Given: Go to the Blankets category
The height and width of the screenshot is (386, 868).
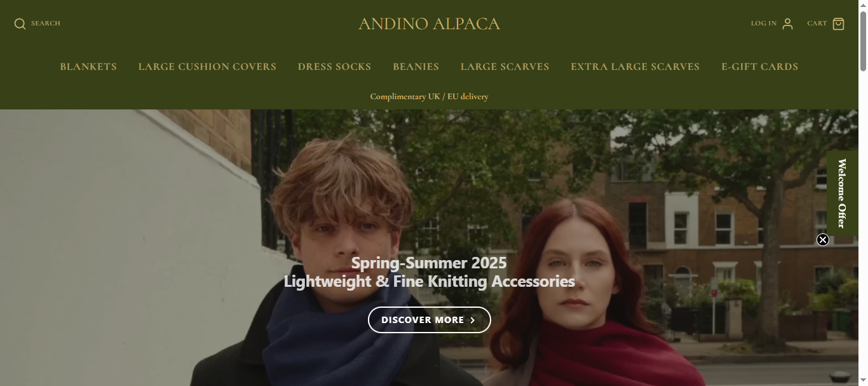Looking at the screenshot, I should pos(88,67).
